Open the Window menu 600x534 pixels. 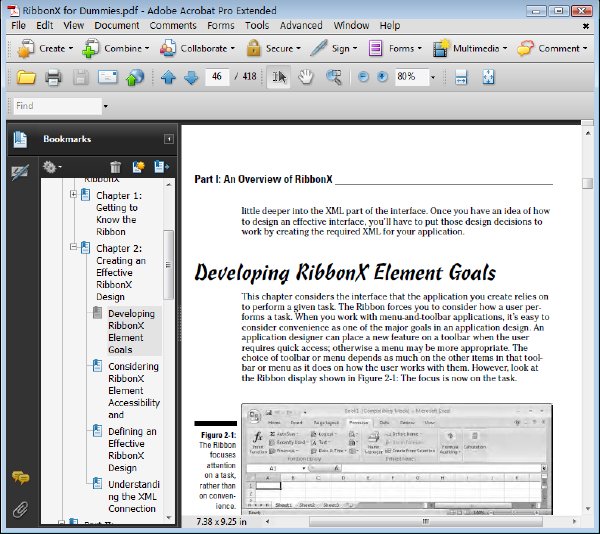coord(351,26)
